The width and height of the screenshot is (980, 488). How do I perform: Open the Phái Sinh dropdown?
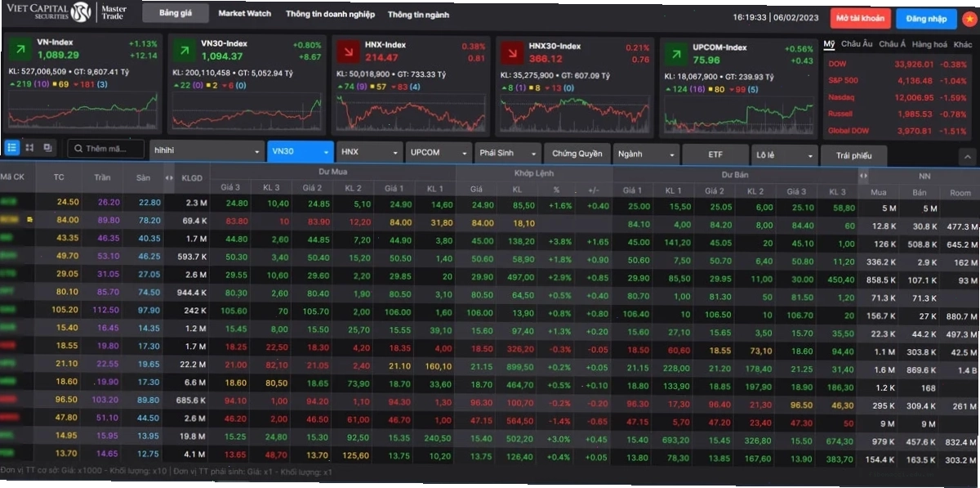pos(508,153)
